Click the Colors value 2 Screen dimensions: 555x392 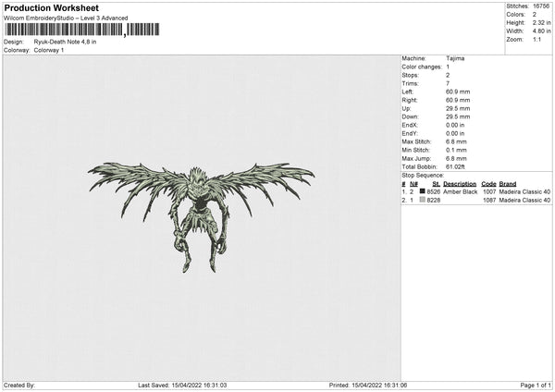535,15
